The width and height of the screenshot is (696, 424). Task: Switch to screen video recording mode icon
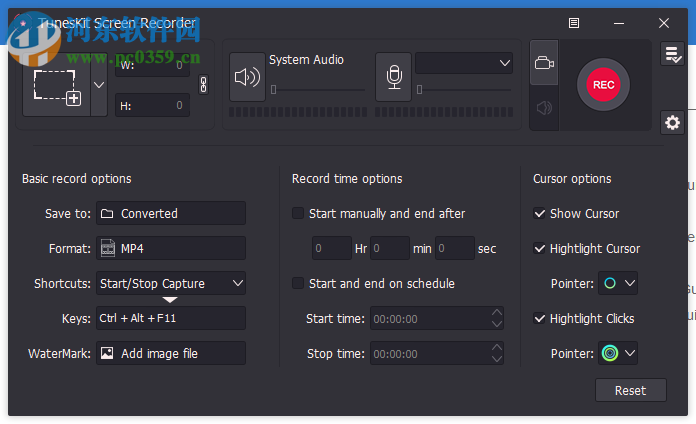[544, 63]
